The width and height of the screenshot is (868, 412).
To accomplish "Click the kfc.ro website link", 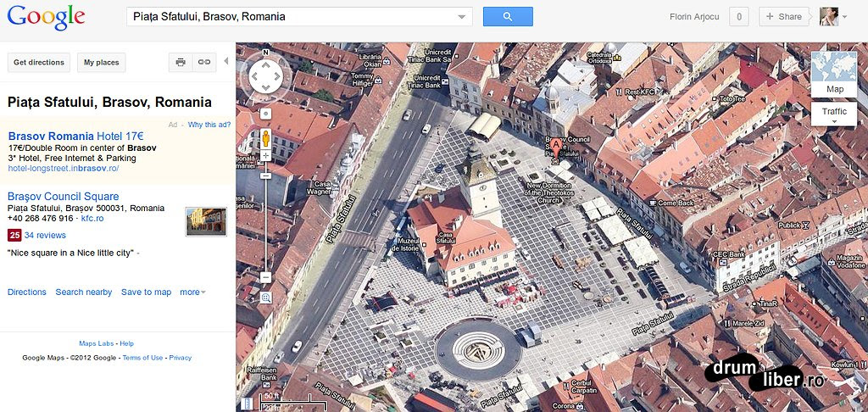I will [92, 218].
